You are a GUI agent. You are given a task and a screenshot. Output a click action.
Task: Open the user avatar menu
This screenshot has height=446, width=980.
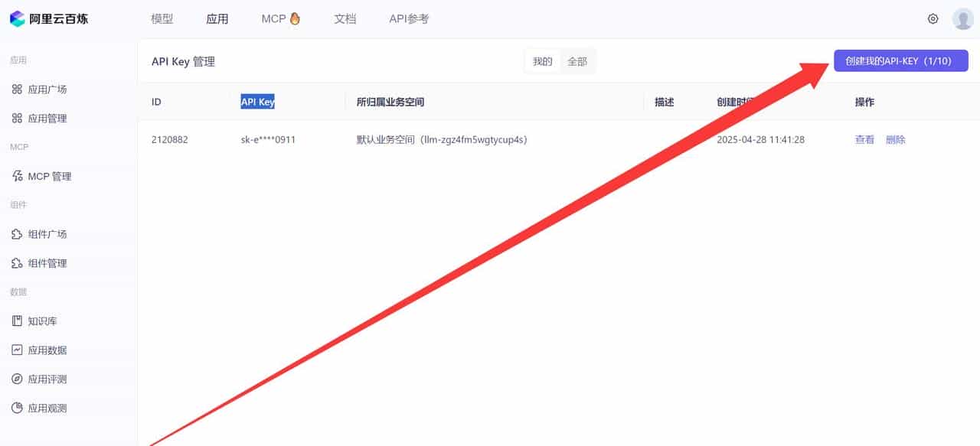(x=963, y=18)
